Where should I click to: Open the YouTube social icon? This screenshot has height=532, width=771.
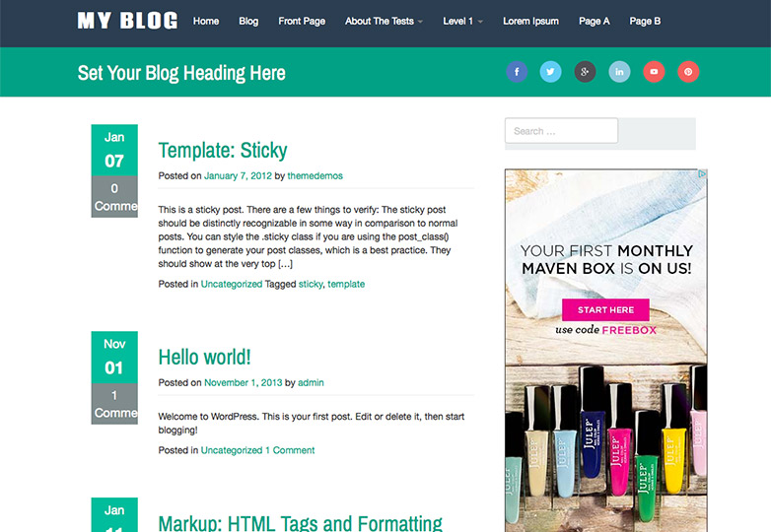(654, 72)
